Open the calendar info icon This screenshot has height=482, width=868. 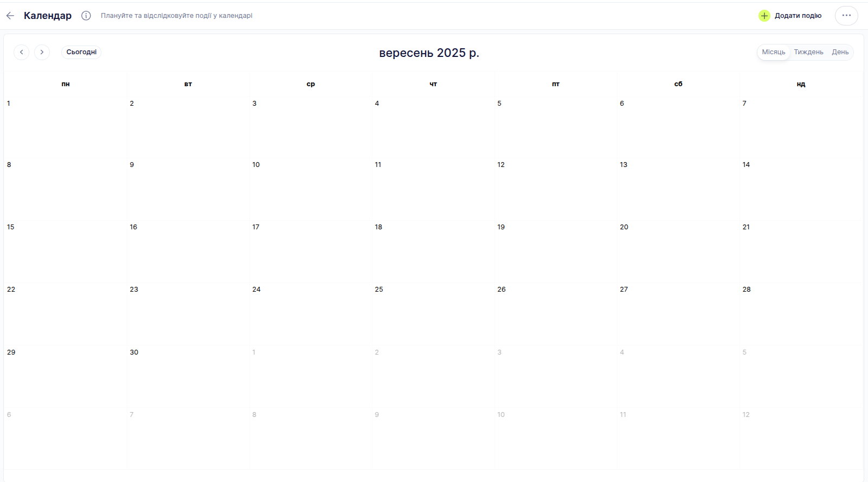pos(86,16)
